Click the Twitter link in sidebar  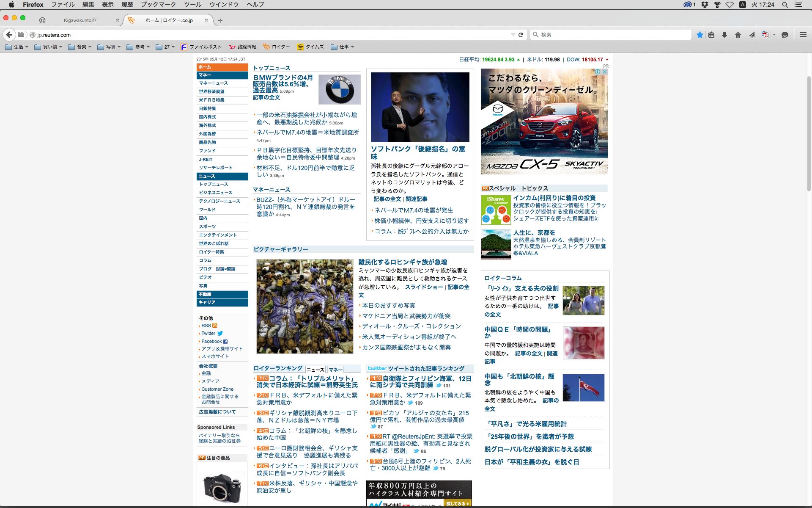(x=208, y=334)
